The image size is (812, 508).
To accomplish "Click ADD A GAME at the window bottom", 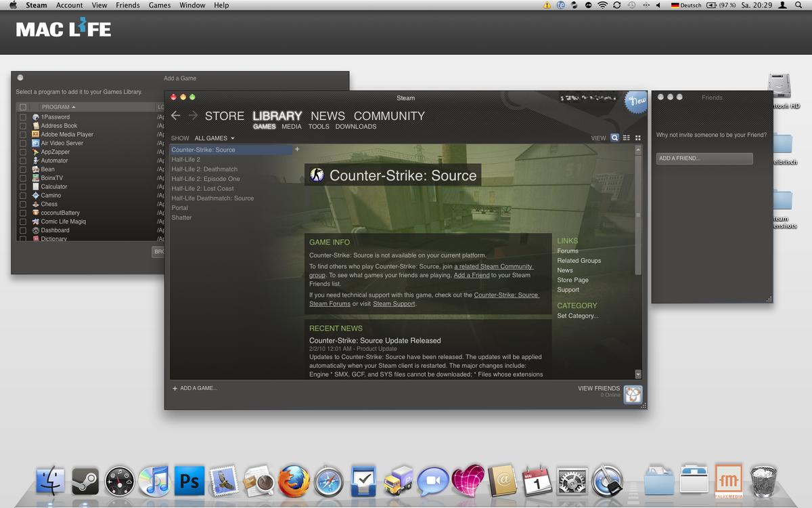I will 195,388.
